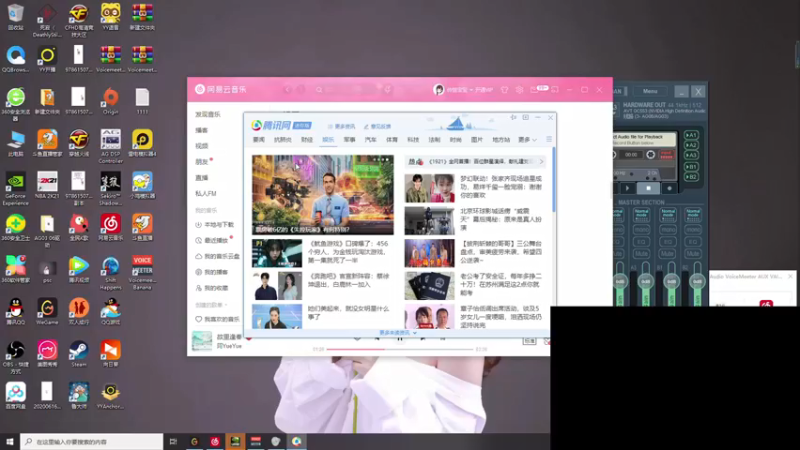Screen dimensions: 800x450
Task: Change Normal mode selector on A3 channel
Action: [642, 214]
